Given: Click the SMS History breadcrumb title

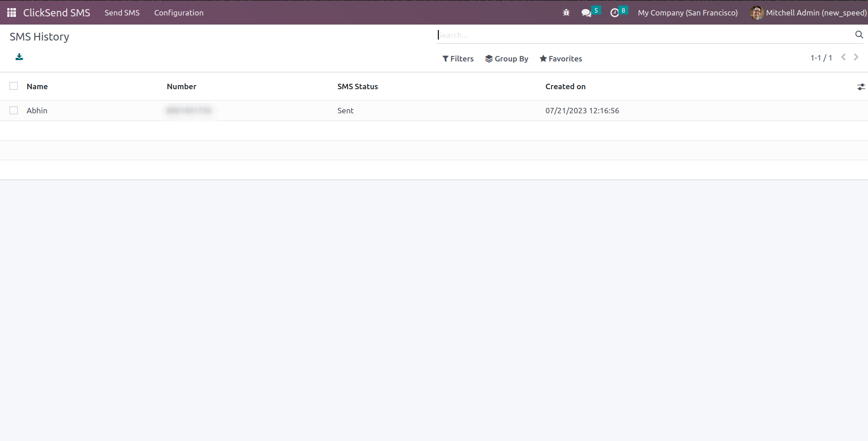Looking at the screenshot, I should 40,37.
